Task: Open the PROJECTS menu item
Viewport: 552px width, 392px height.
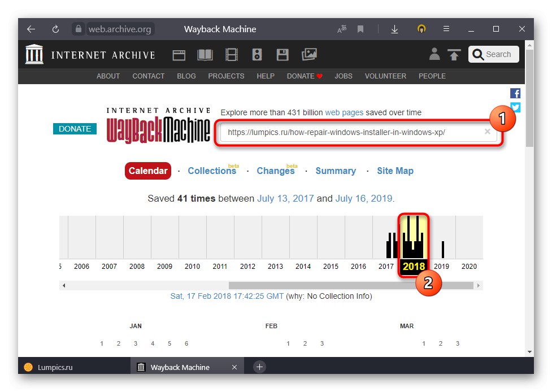Action: tap(226, 76)
